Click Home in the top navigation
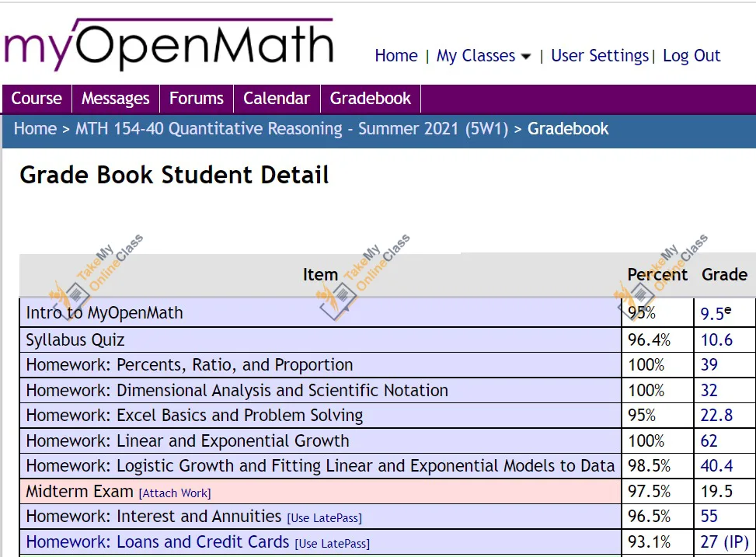This screenshot has width=756, height=557. pos(396,55)
